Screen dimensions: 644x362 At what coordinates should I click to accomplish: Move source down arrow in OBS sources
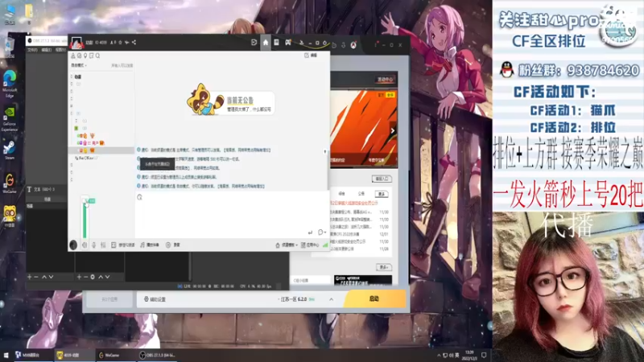pos(107,277)
